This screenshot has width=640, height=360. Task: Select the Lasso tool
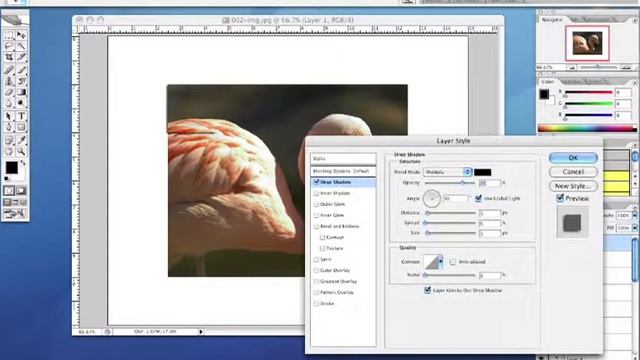click(9, 46)
